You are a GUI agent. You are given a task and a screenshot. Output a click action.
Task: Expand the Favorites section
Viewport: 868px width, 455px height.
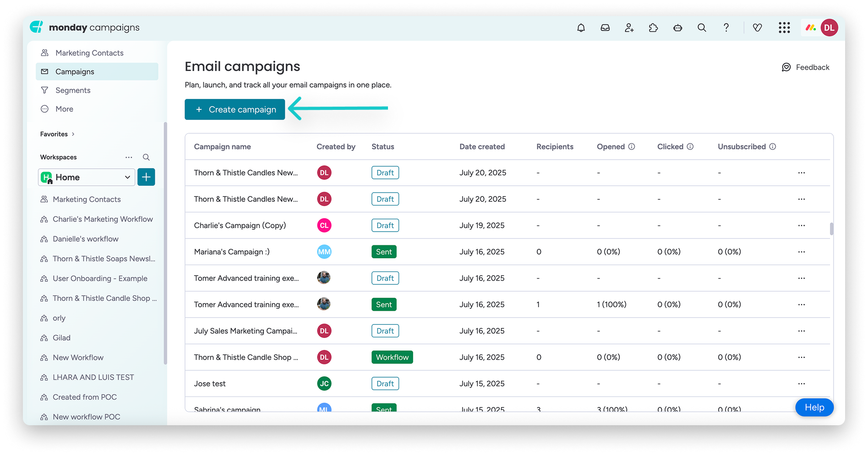(57, 134)
